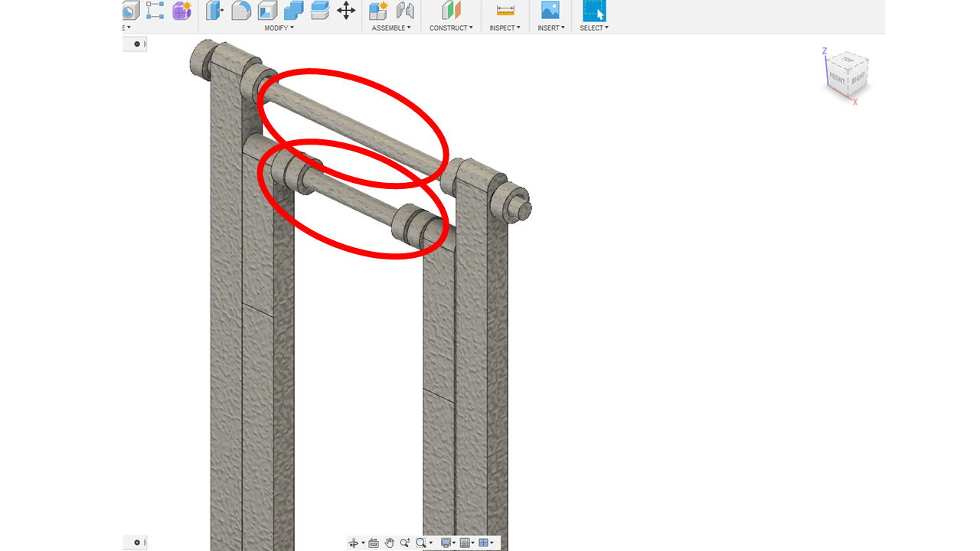
Task: Select the Press Pull tool
Action: [215, 10]
